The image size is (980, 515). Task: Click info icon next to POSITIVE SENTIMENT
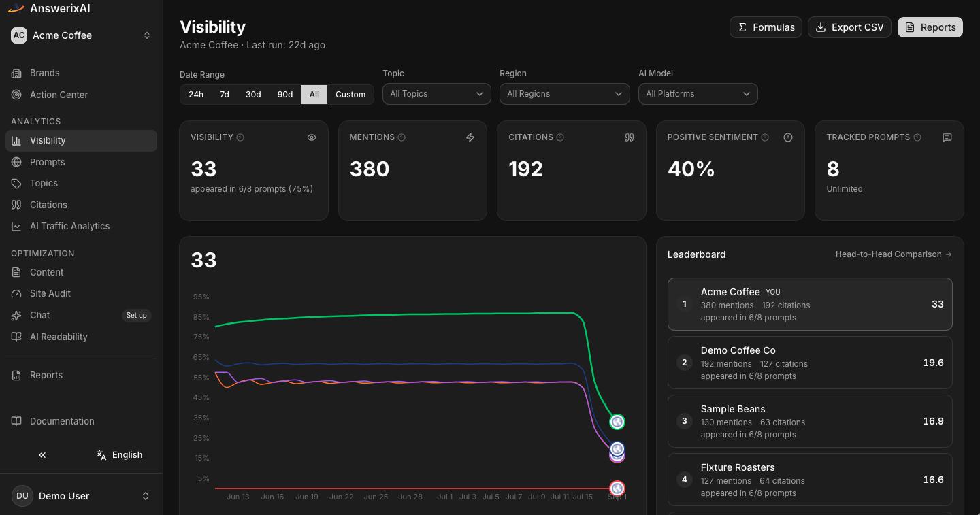765,137
